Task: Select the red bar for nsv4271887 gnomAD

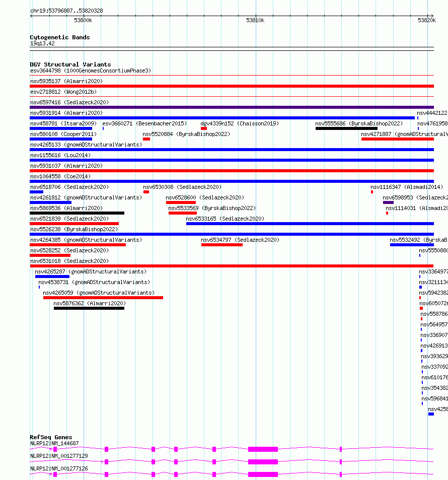Action: pyautogui.click(x=398, y=139)
